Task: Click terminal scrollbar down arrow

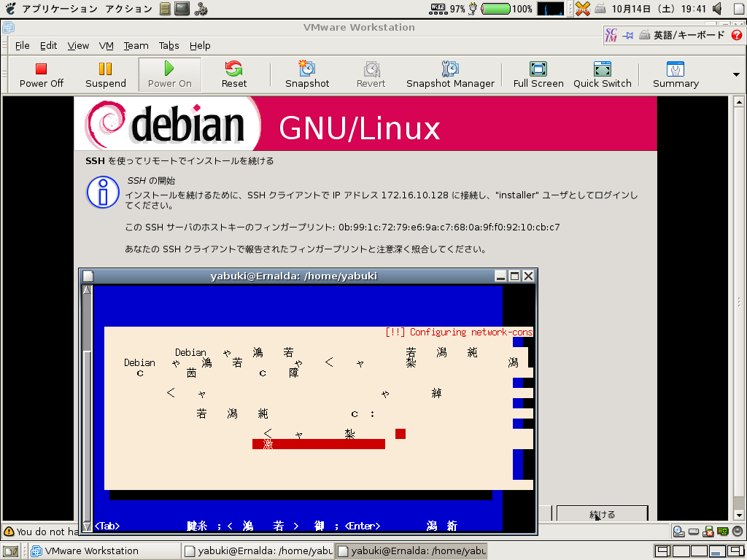Action: pyautogui.click(x=87, y=526)
